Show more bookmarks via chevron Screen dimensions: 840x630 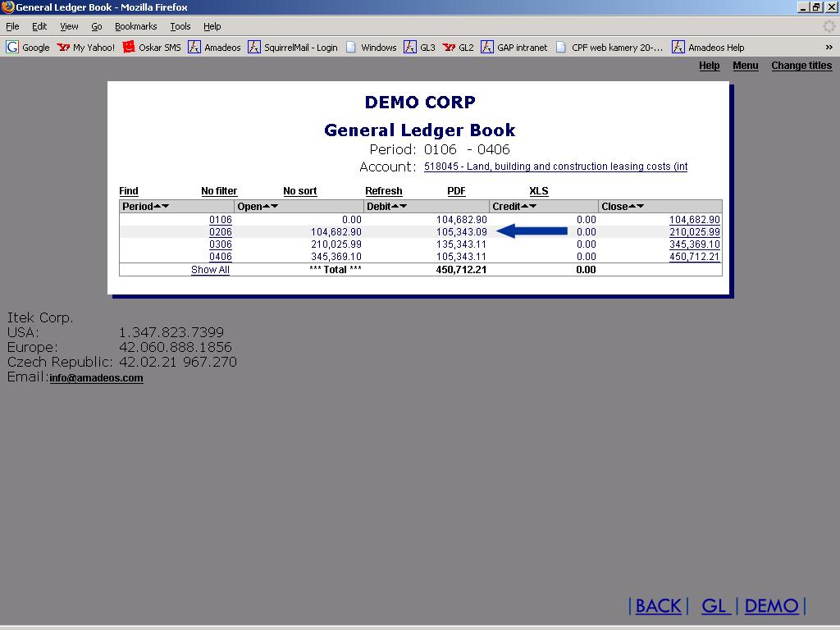829,47
